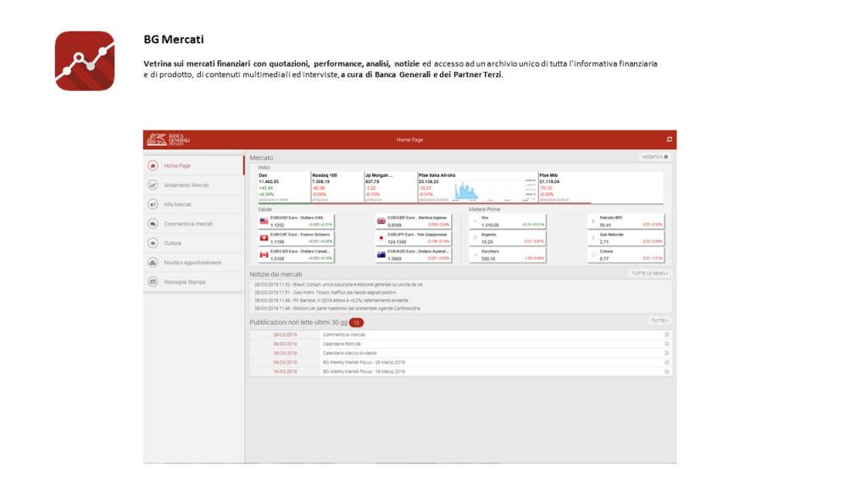This screenshot has width=868, height=488.
Task: Open Commento ai mercati sidebar entry
Action: [193, 224]
